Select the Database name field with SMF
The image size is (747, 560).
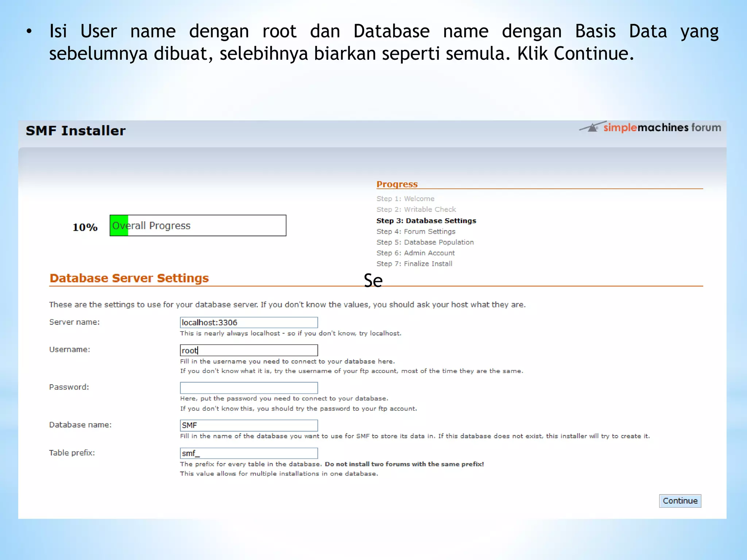249,425
